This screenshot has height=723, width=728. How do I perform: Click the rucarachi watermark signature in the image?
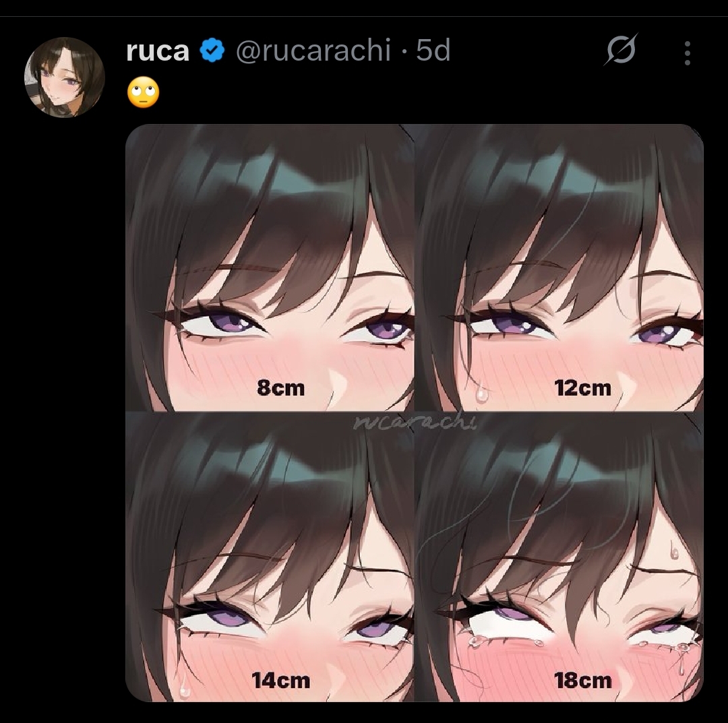tap(415, 422)
